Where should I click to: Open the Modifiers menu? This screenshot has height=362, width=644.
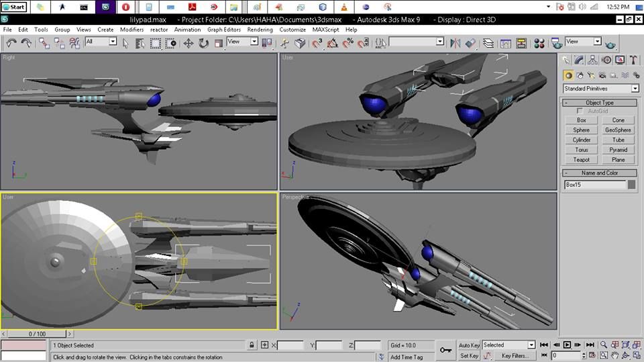pos(131,30)
